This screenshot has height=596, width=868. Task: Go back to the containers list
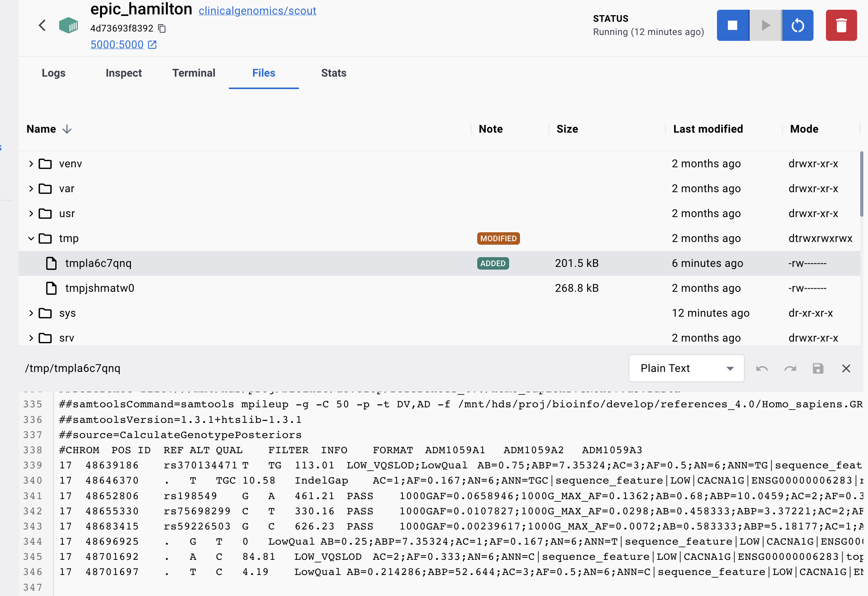42,25
